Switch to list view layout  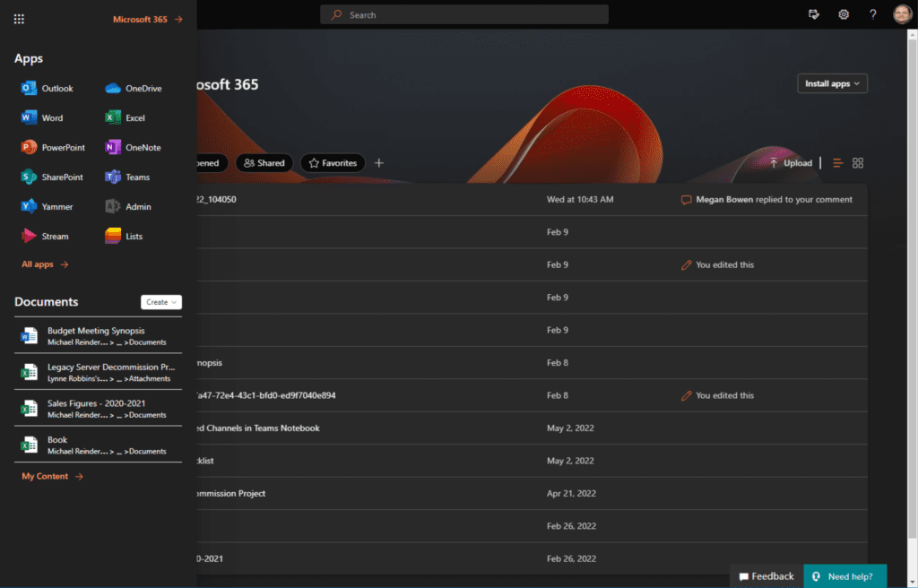838,163
